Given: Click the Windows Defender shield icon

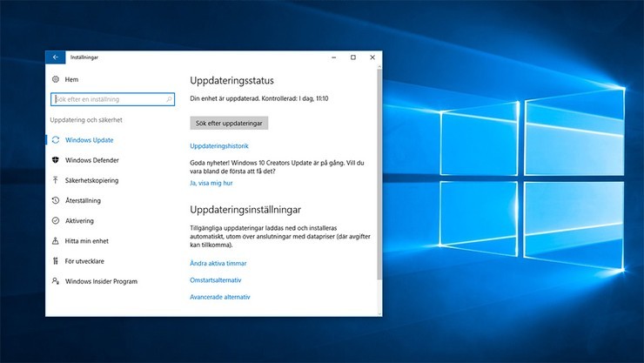Looking at the screenshot, I should point(56,160).
